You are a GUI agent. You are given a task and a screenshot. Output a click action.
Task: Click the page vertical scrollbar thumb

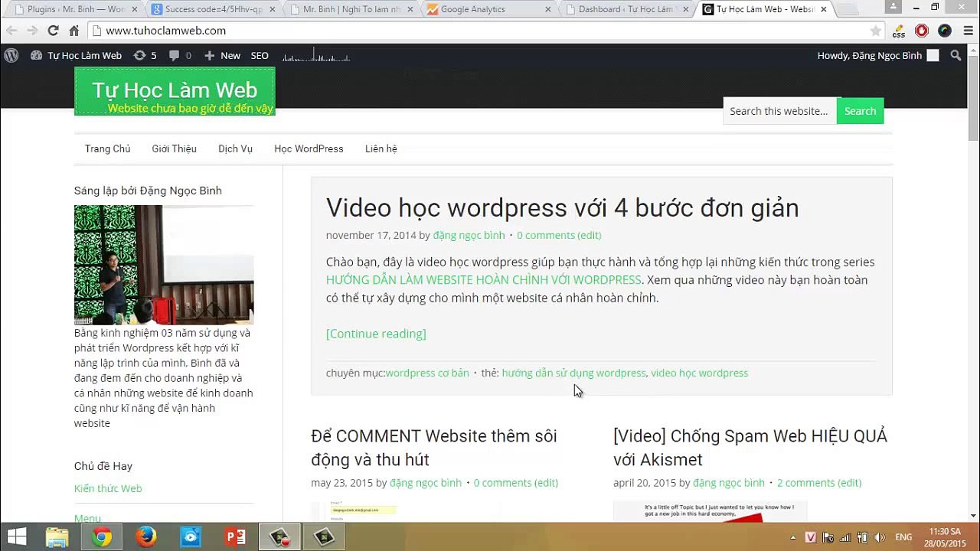(x=973, y=97)
